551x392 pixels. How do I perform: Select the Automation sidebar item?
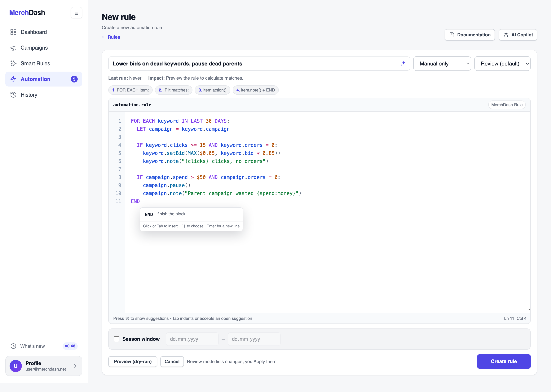point(44,79)
